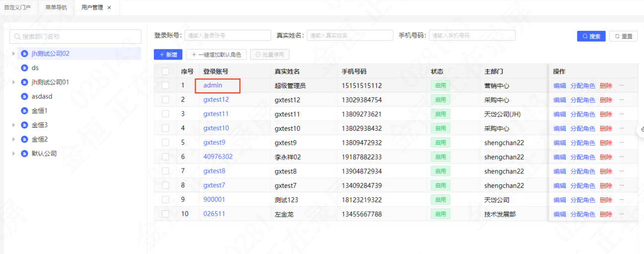Switch to the 菜单导航 tab
Screen dimensions: 644x254
56,7
